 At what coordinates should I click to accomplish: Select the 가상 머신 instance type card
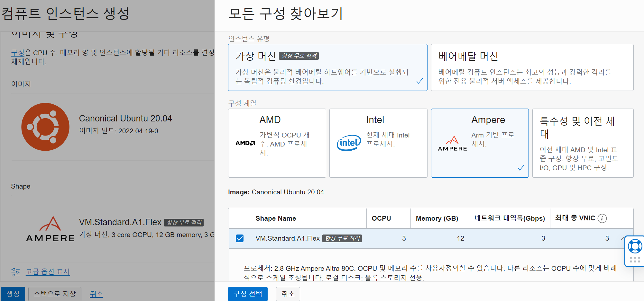coord(327,67)
